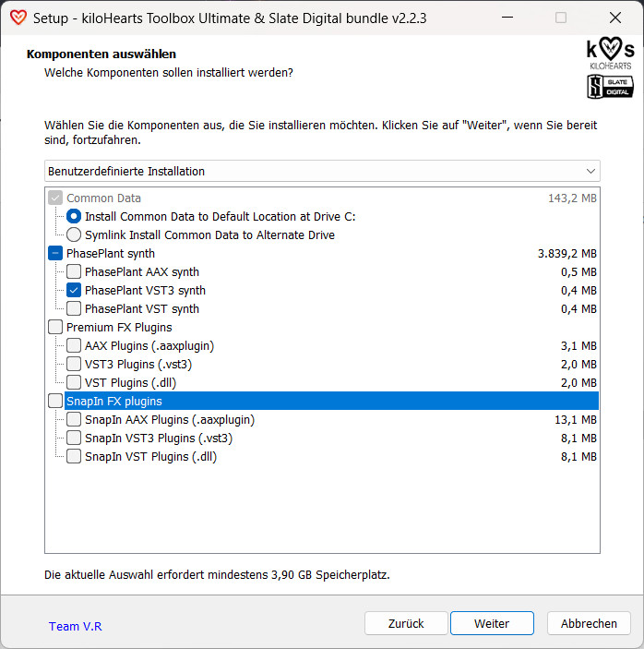Viewport: 644px width, 649px height.
Task: Enable PhasePlant VST synth checkbox
Action: pos(74,308)
